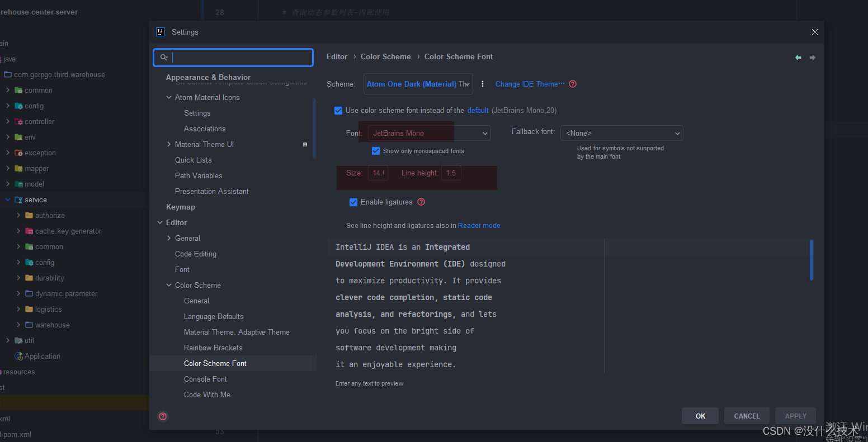The image size is (868, 442).
Task: Click the font Size input field
Action: coord(378,173)
